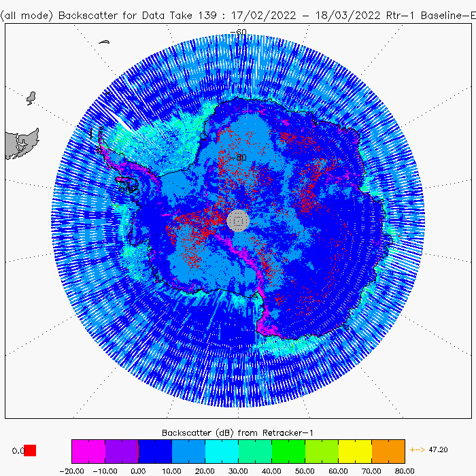Click the bright green colorbar swatch
Image resolution: width=476 pixels, height=476 pixels.
click(288, 451)
